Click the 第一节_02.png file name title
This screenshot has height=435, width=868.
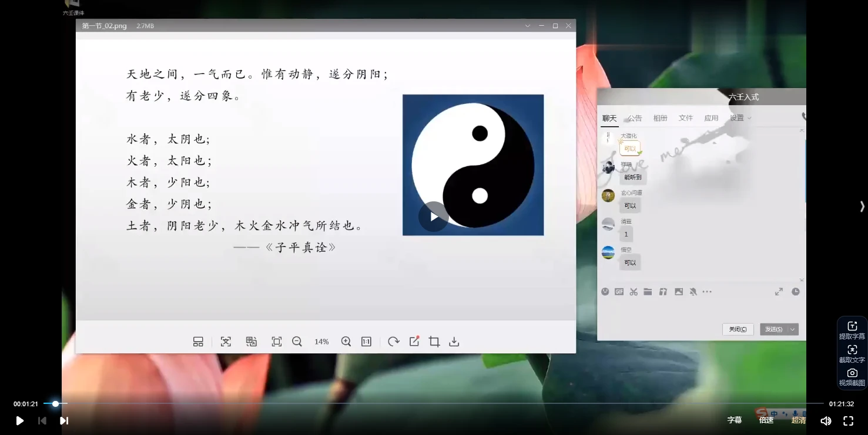pos(105,26)
